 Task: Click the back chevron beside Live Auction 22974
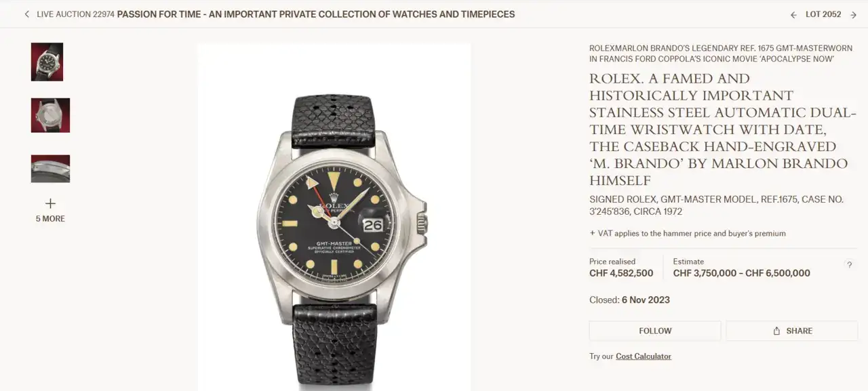(x=26, y=14)
